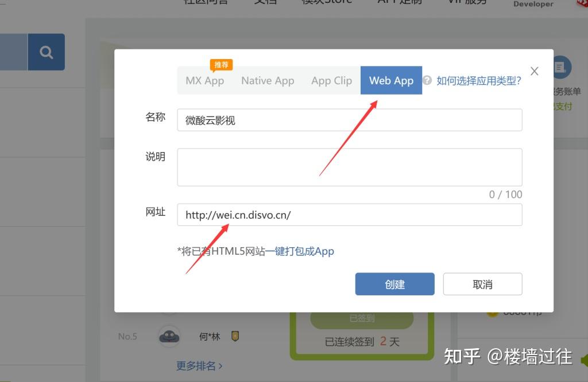Click the question mark help icon beside Web App
The image size is (588, 382).
[x=427, y=80]
